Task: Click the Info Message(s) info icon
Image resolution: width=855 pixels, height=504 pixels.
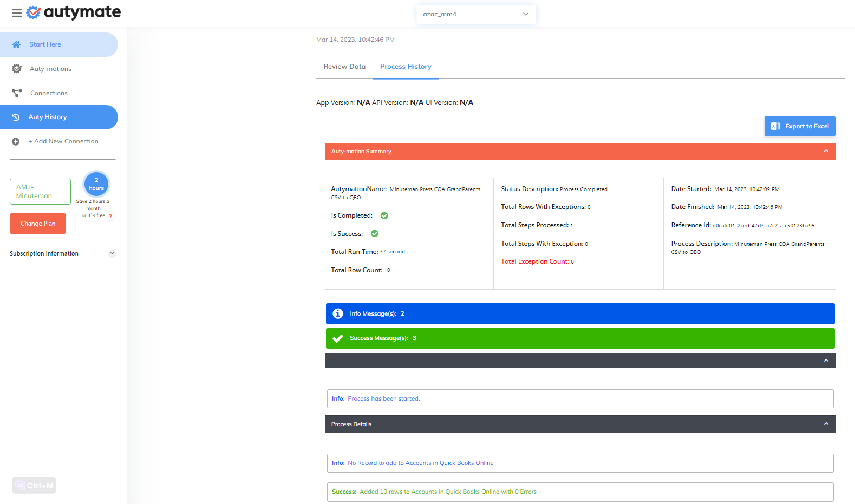Action: (338, 313)
